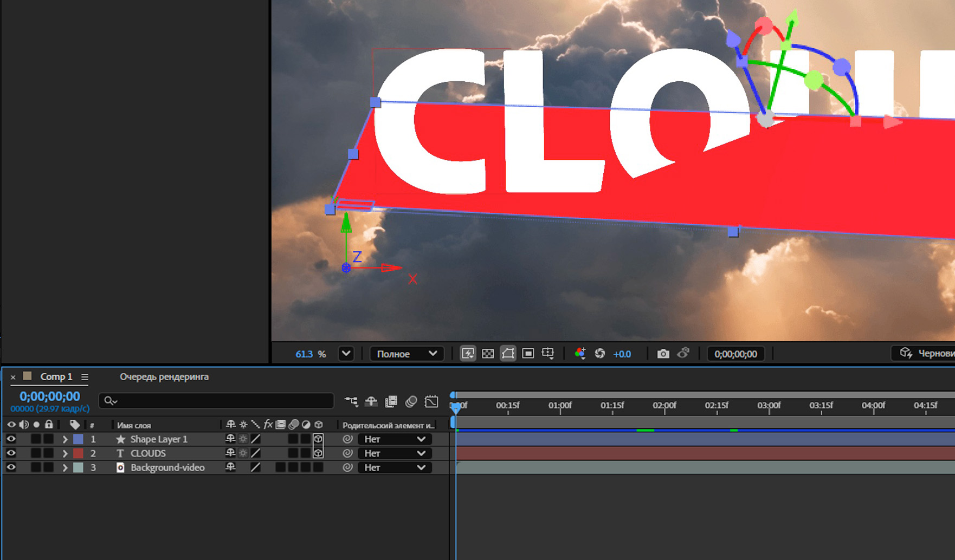Click parent pick whip for Shape Layer 1

(347, 439)
